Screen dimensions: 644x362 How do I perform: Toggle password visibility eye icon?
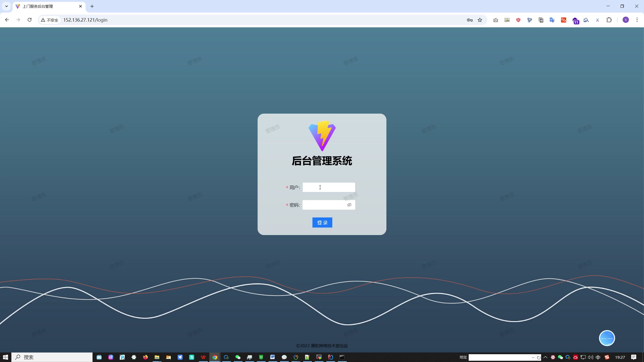(x=349, y=205)
